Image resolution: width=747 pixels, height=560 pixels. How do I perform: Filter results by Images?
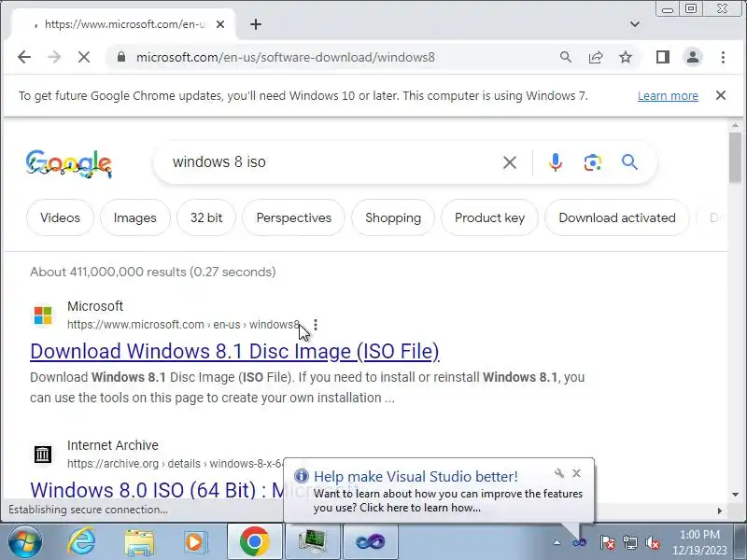[134, 217]
